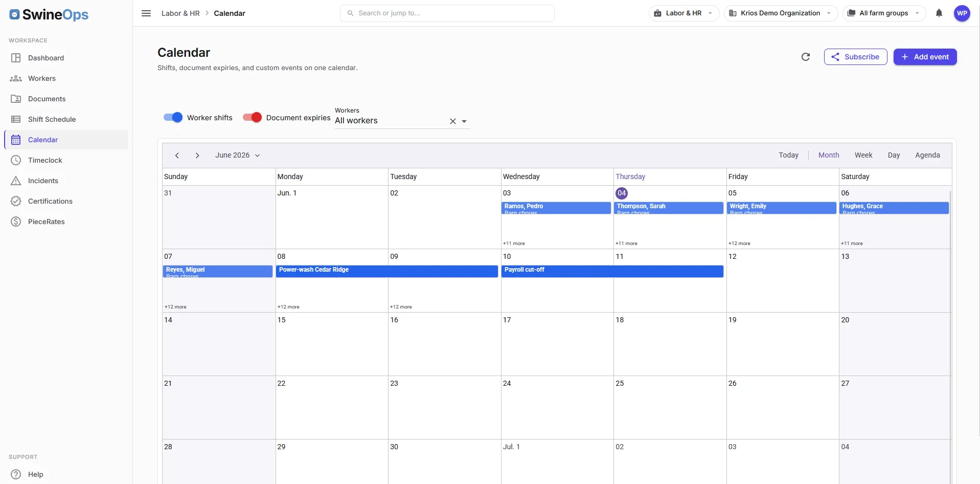Open the Shift Schedule icon
980x484 pixels.
coord(16,119)
